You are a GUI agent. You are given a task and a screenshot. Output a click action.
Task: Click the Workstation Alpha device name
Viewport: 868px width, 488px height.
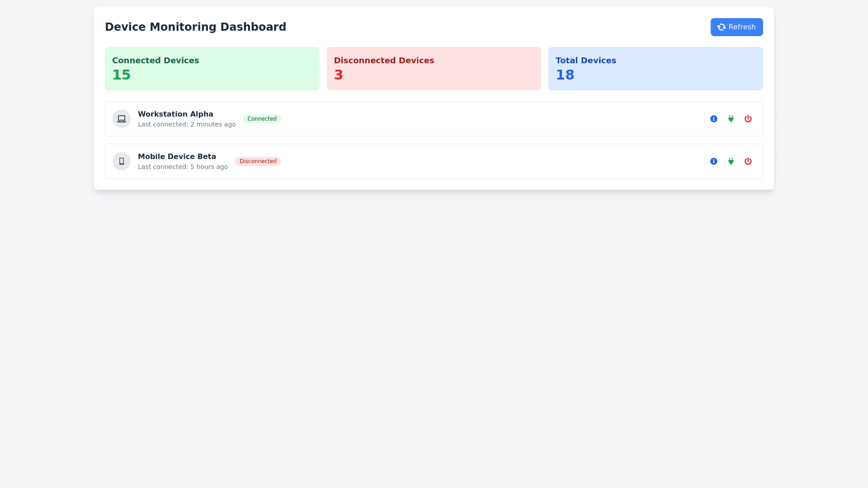click(x=175, y=114)
